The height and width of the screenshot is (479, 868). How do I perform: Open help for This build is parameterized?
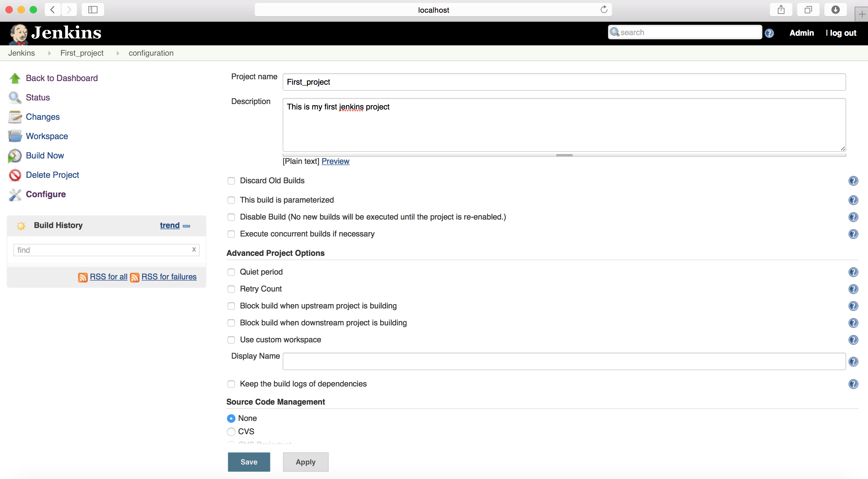pyautogui.click(x=853, y=200)
